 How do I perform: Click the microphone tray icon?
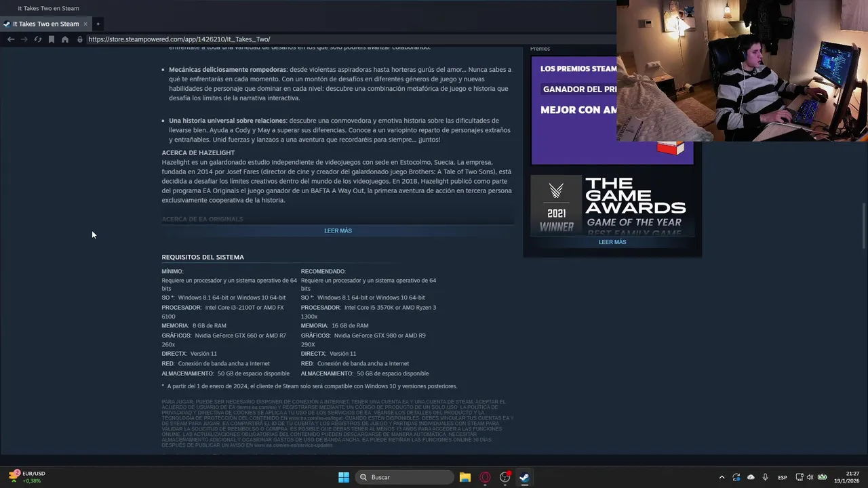[x=765, y=477]
